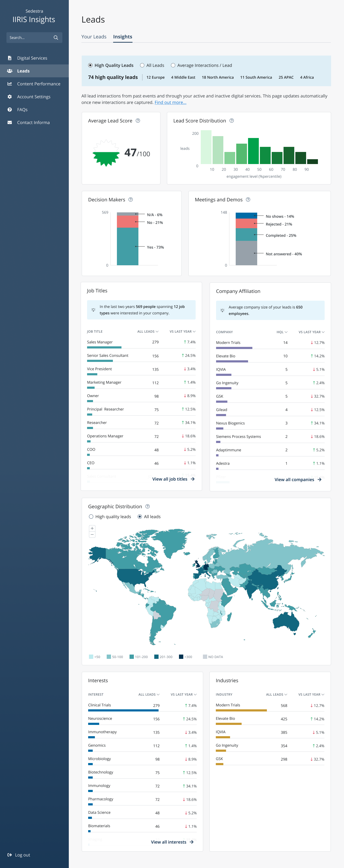Click the lightbulb icon in Job Titles

[x=94, y=310]
